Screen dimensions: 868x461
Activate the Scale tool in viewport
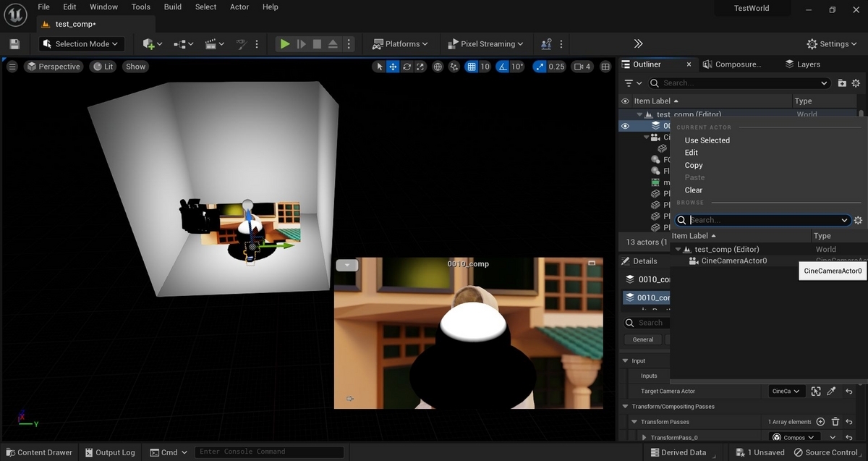pos(421,67)
